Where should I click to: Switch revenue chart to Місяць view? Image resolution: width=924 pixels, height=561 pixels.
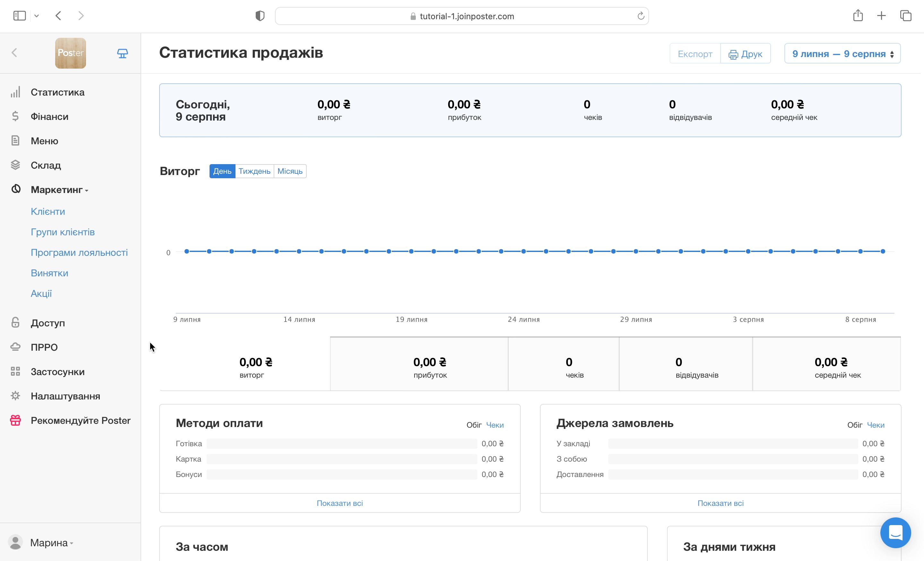tap(290, 171)
